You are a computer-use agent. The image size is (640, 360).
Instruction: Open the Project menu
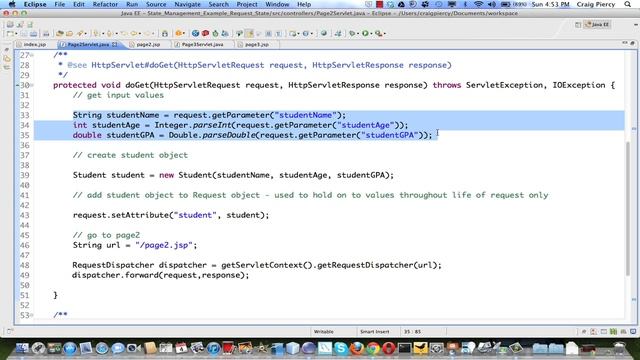(247, 4)
